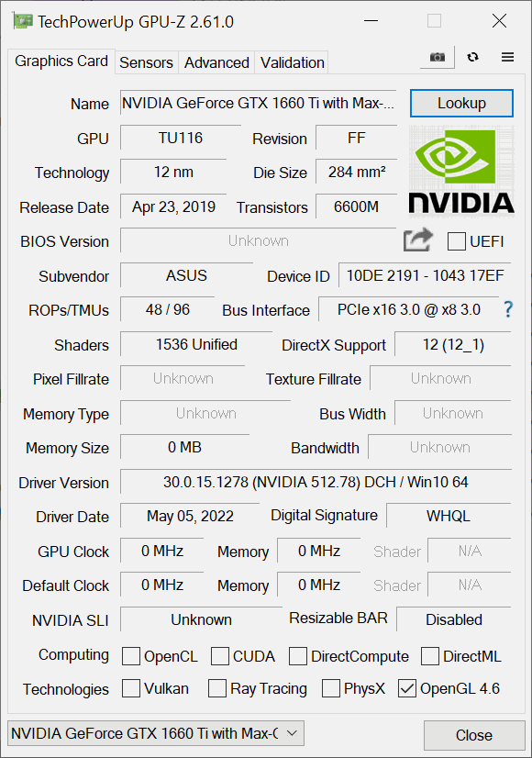Click the Lookup button
This screenshot has width=532, height=758.
[x=461, y=103]
